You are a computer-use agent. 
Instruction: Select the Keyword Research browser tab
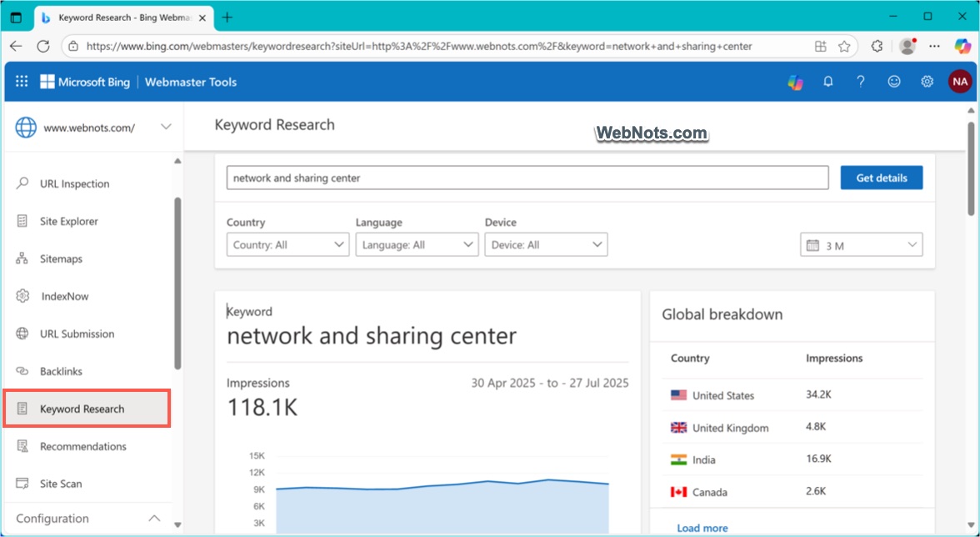tap(123, 18)
